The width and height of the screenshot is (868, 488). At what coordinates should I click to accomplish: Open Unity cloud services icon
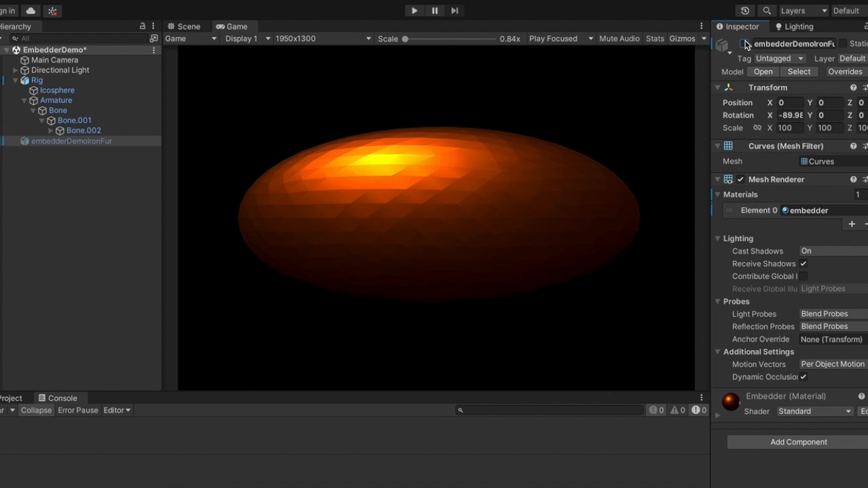(31, 11)
